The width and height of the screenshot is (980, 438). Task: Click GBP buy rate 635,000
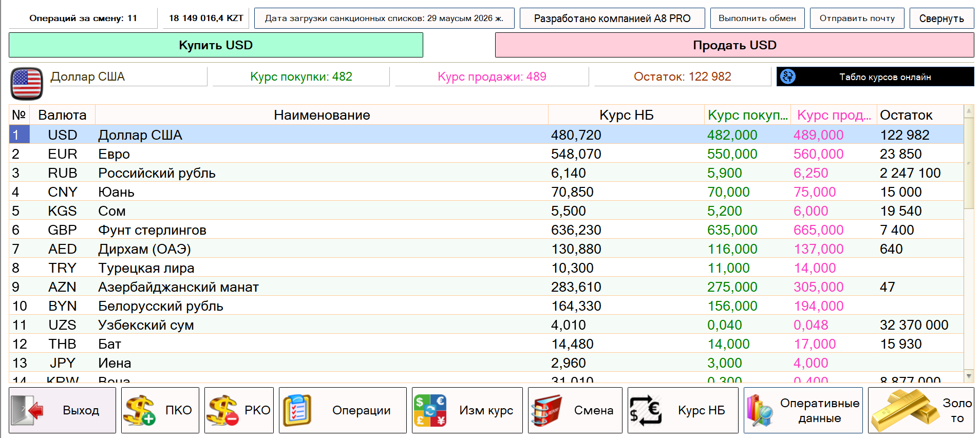coord(732,230)
